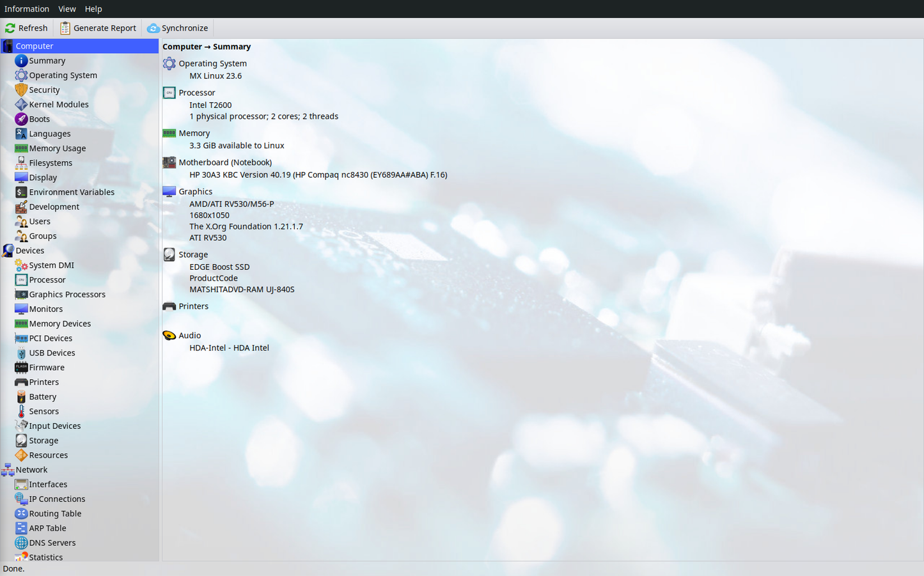Click 'EDGE Boost SSD' text
The height and width of the screenshot is (576, 924).
click(x=219, y=267)
